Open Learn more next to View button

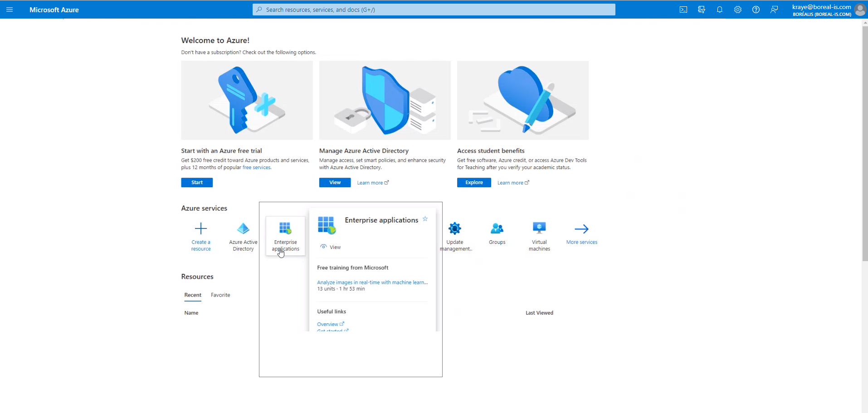coord(373,183)
